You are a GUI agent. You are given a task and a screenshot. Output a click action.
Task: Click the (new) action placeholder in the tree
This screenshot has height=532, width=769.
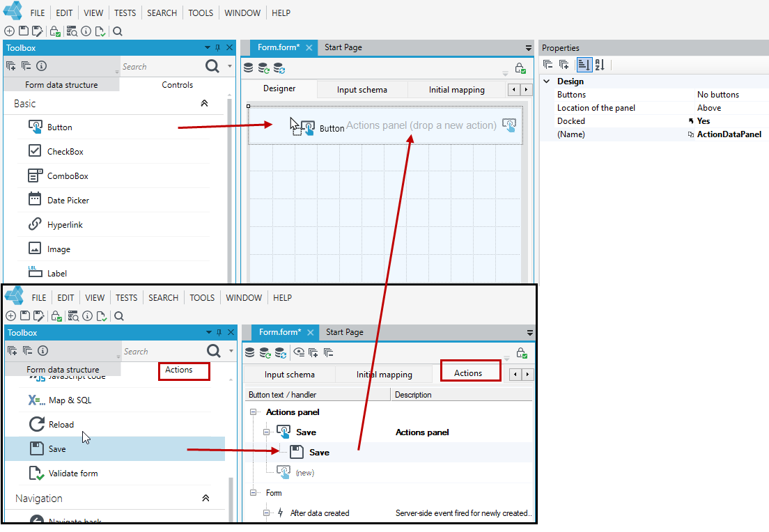[305, 473]
